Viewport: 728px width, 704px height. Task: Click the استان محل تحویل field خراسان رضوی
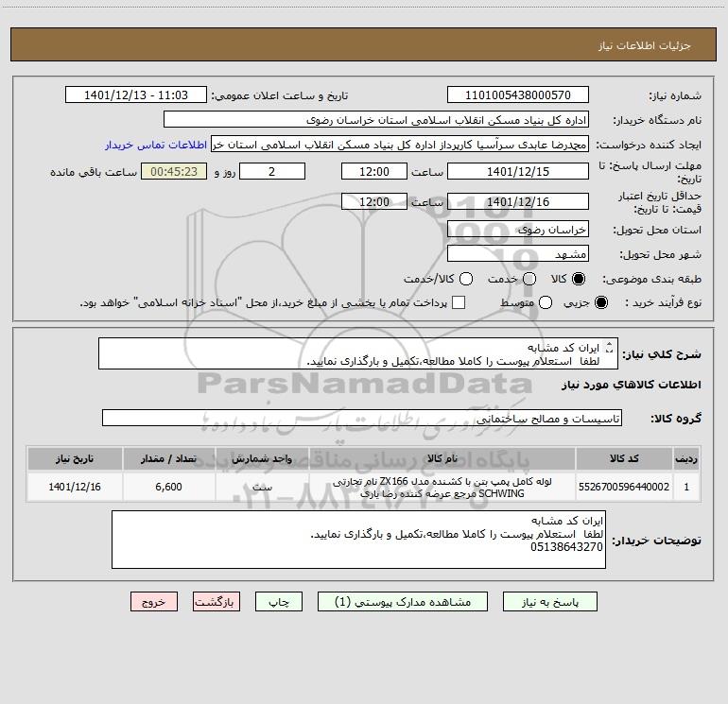click(518, 229)
